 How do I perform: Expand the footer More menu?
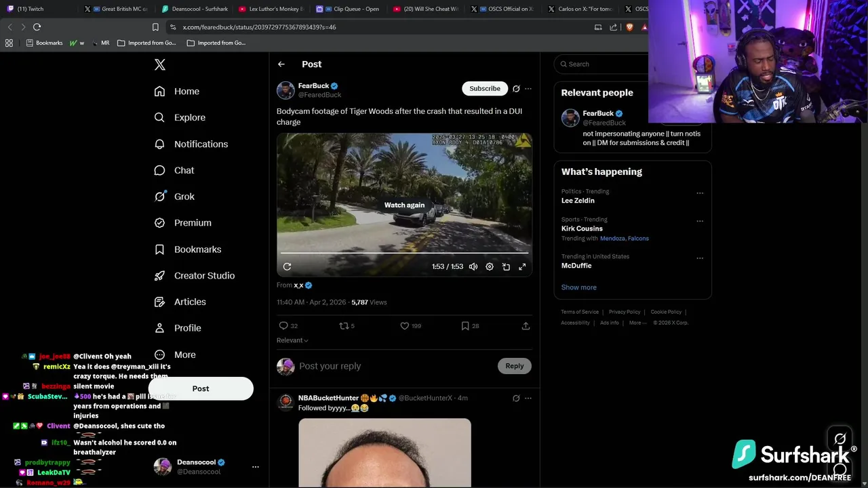(x=637, y=323)
